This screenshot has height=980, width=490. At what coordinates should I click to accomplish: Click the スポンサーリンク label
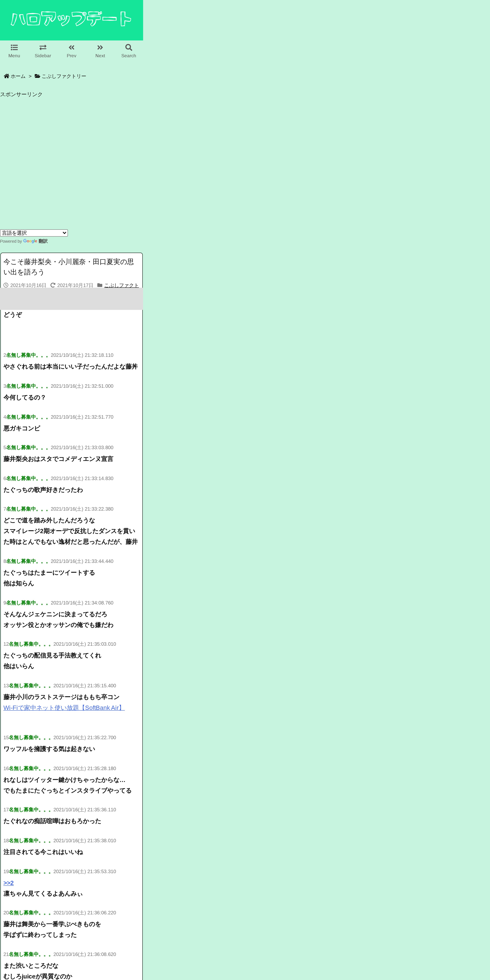pyautogui.click(x=21, y=94)
